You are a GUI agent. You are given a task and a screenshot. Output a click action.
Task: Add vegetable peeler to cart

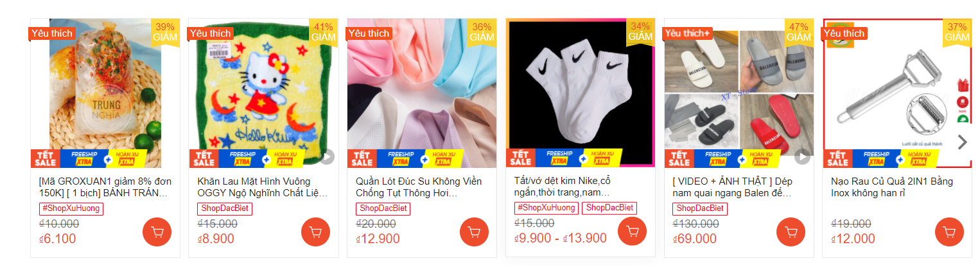pyautogui.click(x=949, y=232)
